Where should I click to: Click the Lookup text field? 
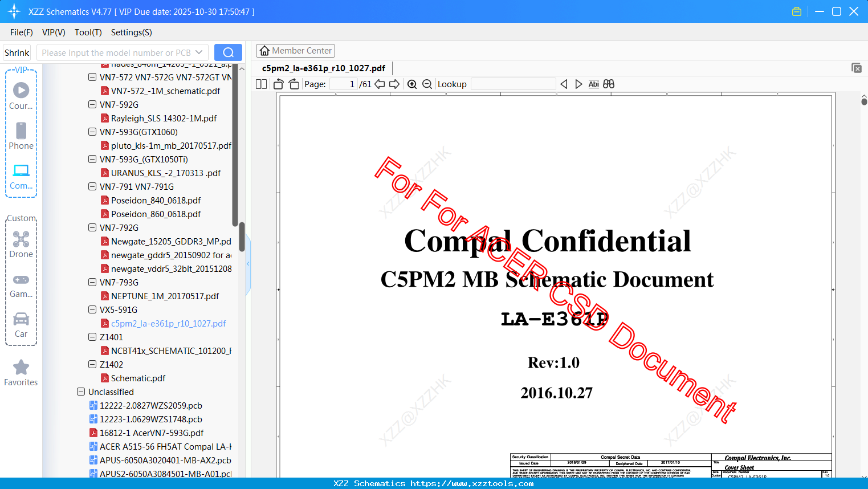514,84
